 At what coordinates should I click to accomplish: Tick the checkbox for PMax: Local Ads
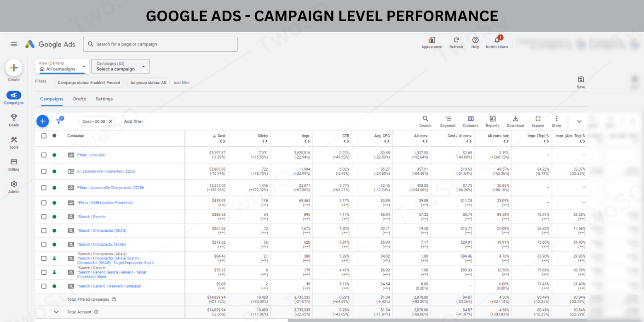coord(44,155)
